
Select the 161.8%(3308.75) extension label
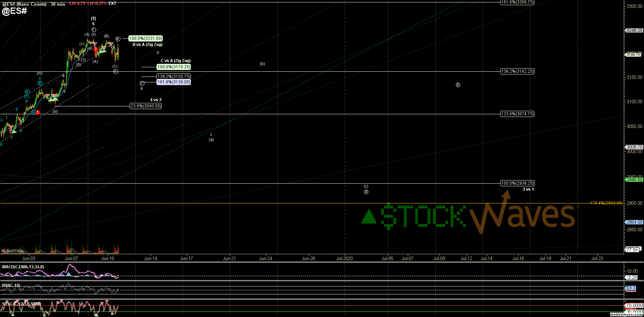[517, 2]
